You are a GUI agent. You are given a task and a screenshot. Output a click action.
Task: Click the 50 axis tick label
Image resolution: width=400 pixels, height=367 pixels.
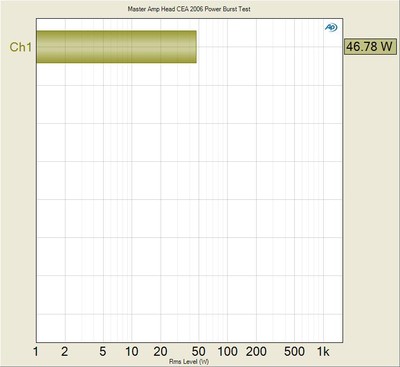coord(198,351)
